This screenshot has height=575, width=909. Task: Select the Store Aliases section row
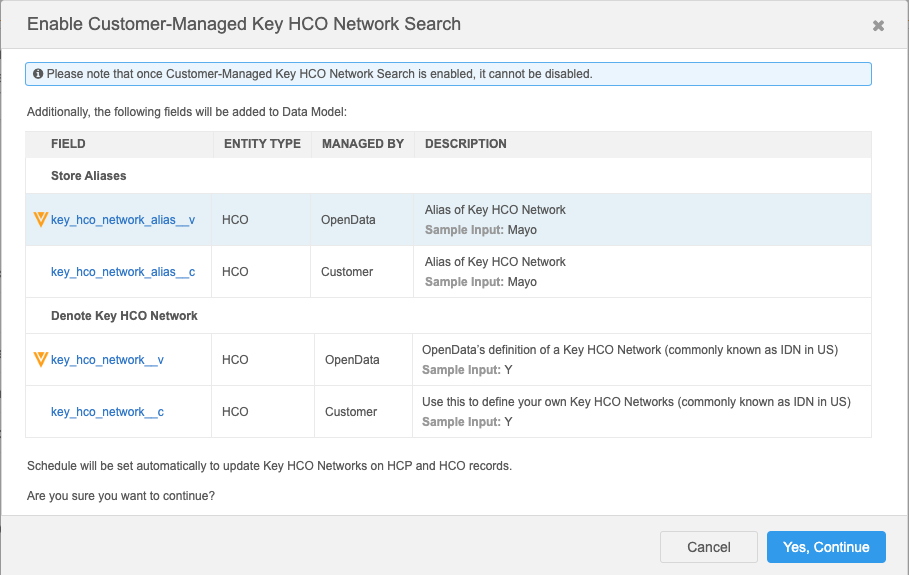(89, 176)
